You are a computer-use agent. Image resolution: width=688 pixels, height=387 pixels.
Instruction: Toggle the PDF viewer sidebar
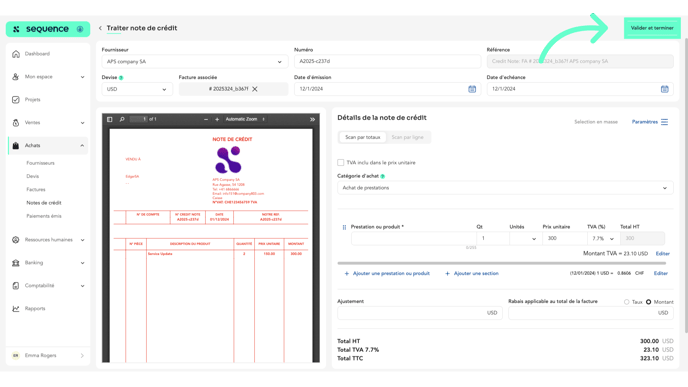click(110, 119)
